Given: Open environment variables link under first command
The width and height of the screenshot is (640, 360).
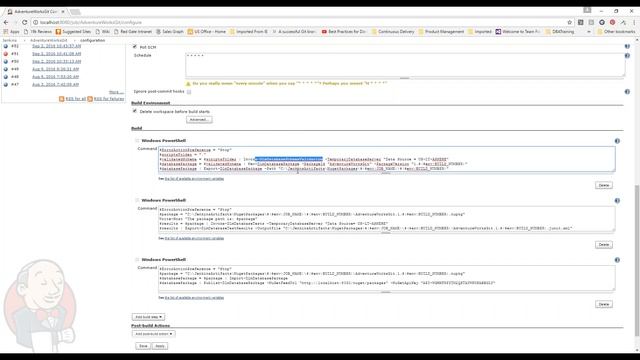Looking at the screenshot, I should (194, 179).
